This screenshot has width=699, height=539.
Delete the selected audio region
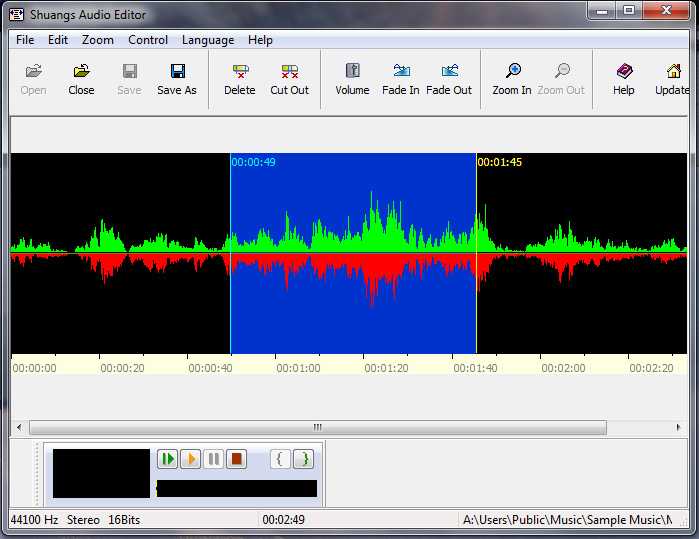pos(240,79)
